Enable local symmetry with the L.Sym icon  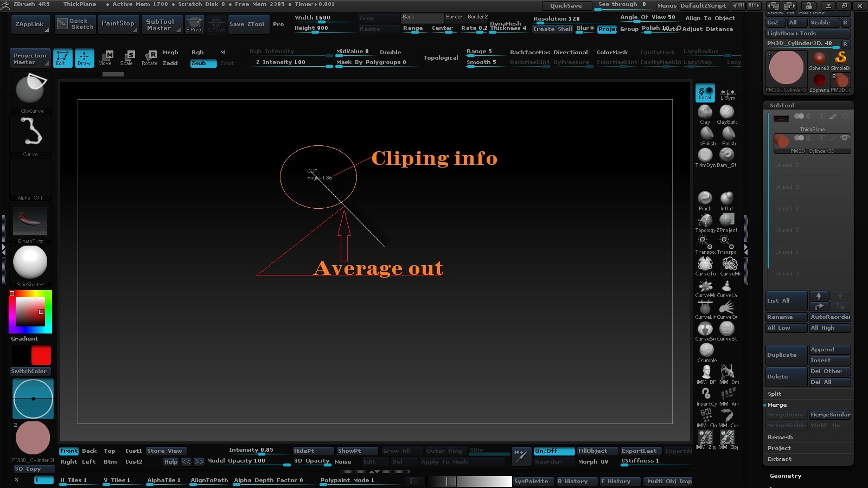(727, 93)
